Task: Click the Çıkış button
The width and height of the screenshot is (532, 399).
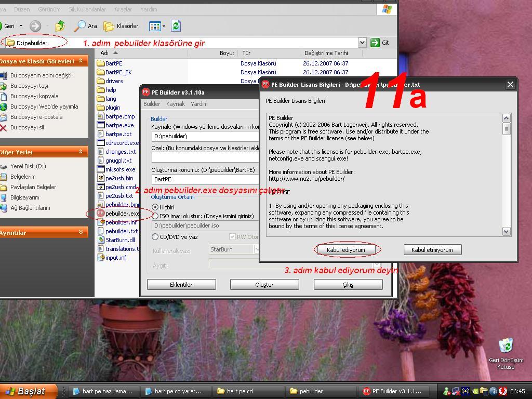Action: 348,285
